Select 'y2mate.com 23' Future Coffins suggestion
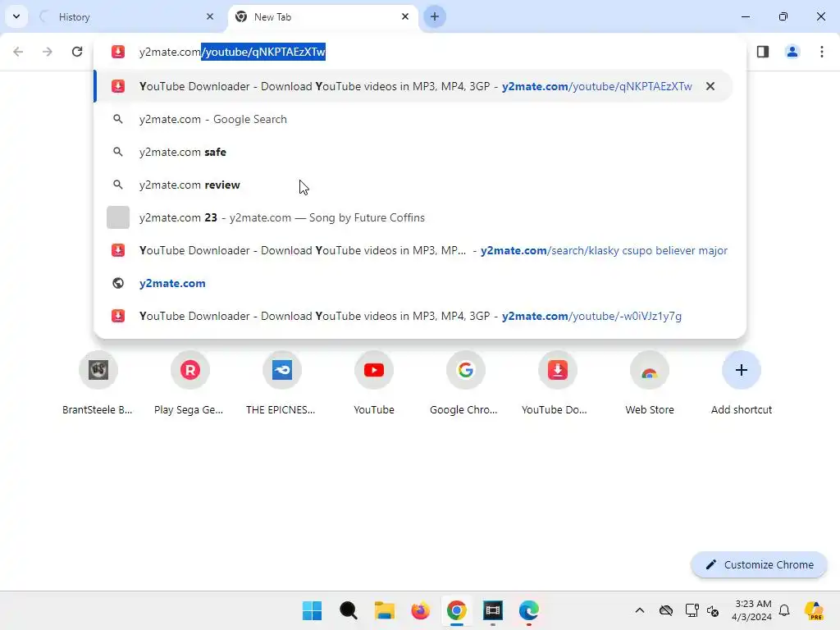The height and width of the screenshot is (630, 840). point(413,217)
